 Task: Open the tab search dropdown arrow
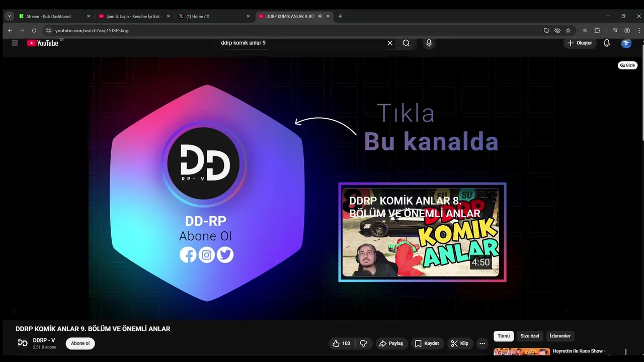tap(9, 16)
